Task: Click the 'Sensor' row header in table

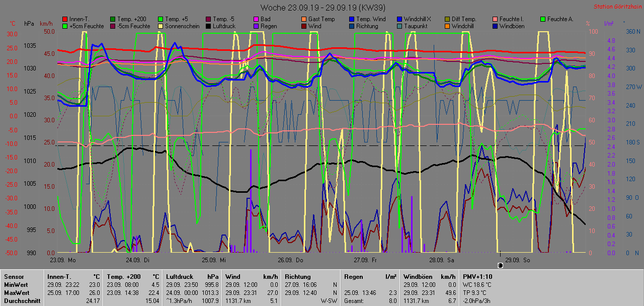Action: pyautogui.click(x=13, y=276)
